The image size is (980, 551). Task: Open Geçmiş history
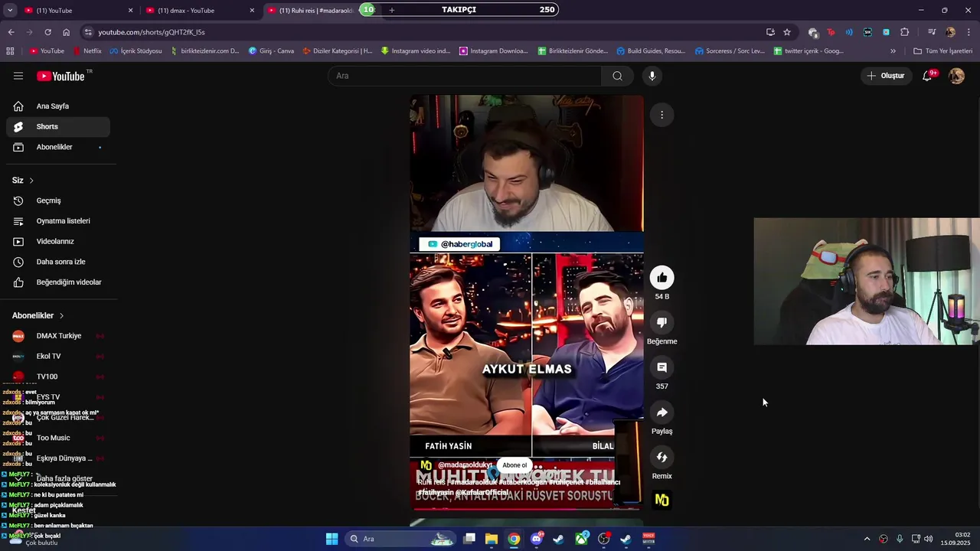58,201
